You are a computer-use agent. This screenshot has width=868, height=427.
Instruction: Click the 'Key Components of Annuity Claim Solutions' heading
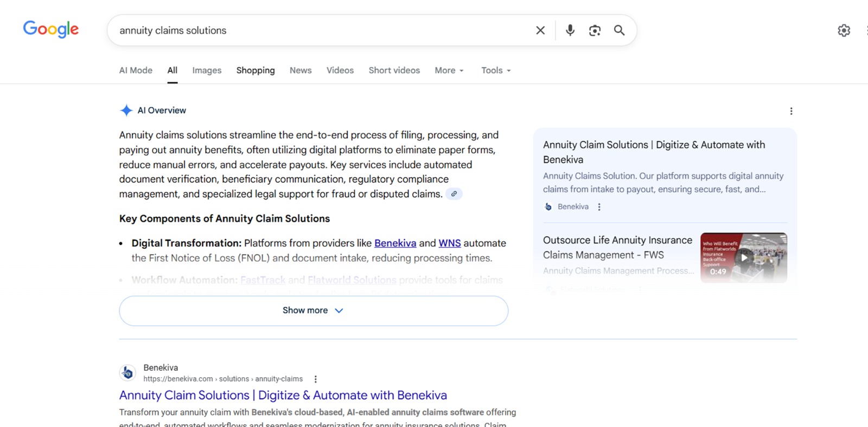click(225, 218)
